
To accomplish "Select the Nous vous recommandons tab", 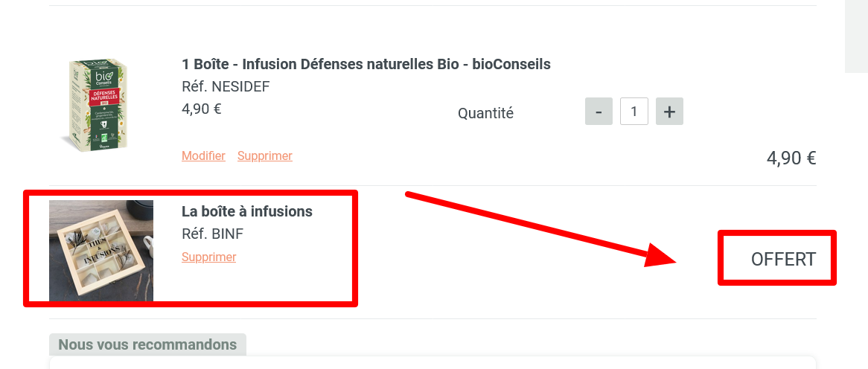I will click(x=147, y=344).
